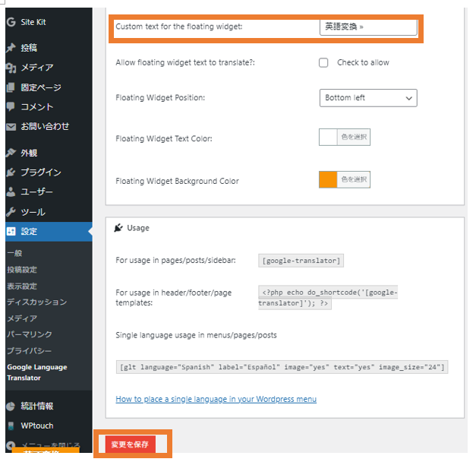Click the ユーザー person icon
The height and width of the screenshot is (462, 476).
click(x=11, y=192)
